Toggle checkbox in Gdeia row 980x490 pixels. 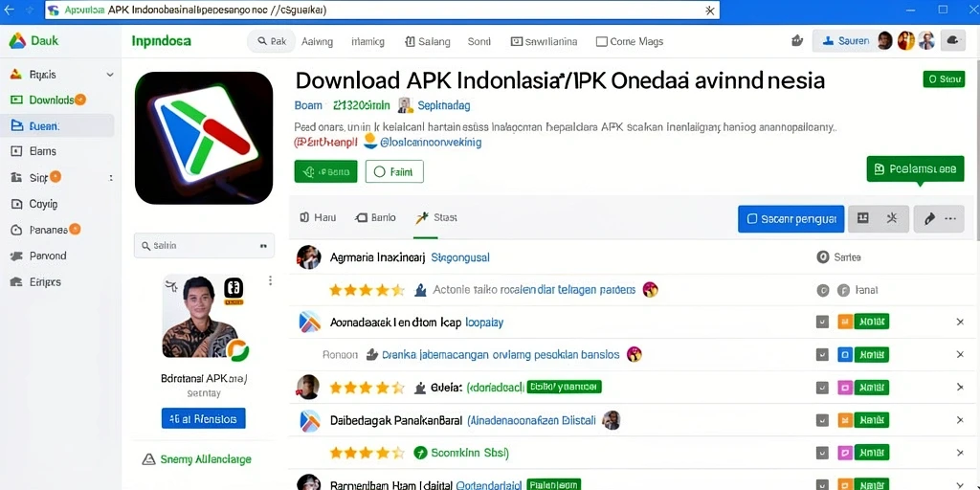click(x=822, y=388)
